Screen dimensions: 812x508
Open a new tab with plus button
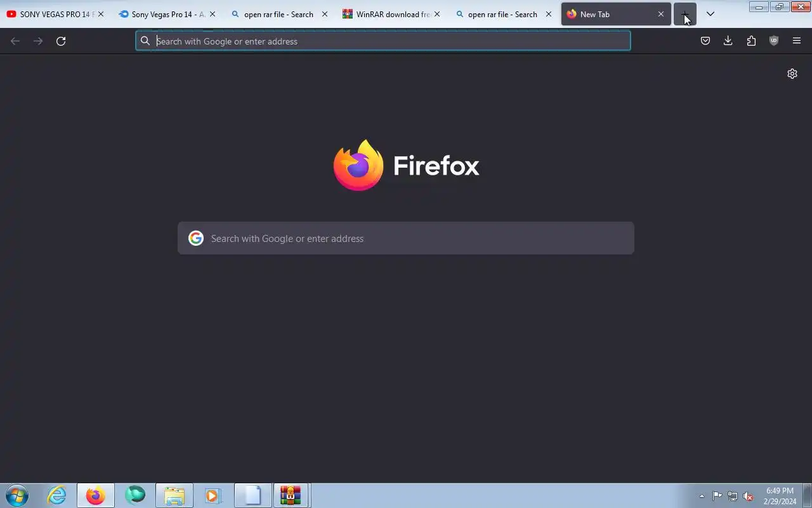pyautogui.click(x=685, y=14)
